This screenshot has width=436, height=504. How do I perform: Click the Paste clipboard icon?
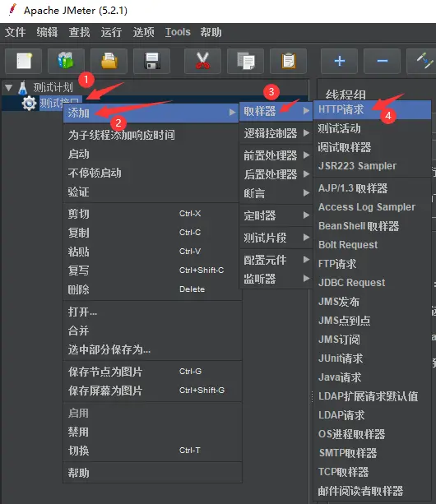(x=288, y=61)
